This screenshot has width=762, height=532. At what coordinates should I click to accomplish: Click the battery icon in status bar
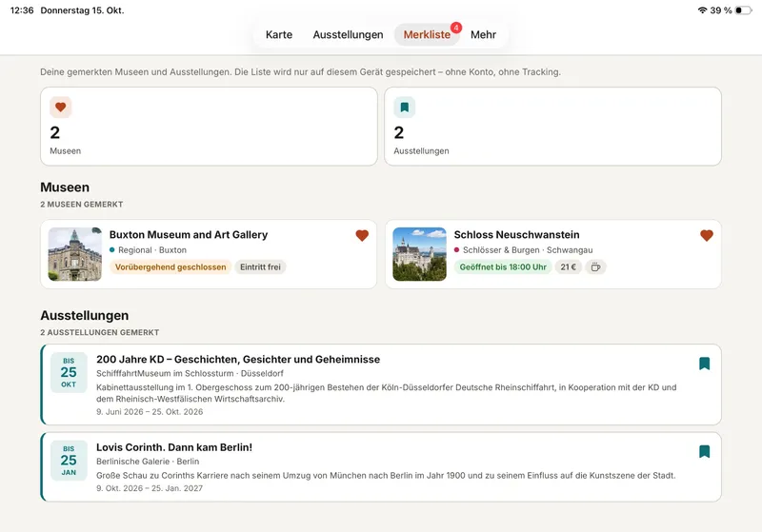click(743, 10)
